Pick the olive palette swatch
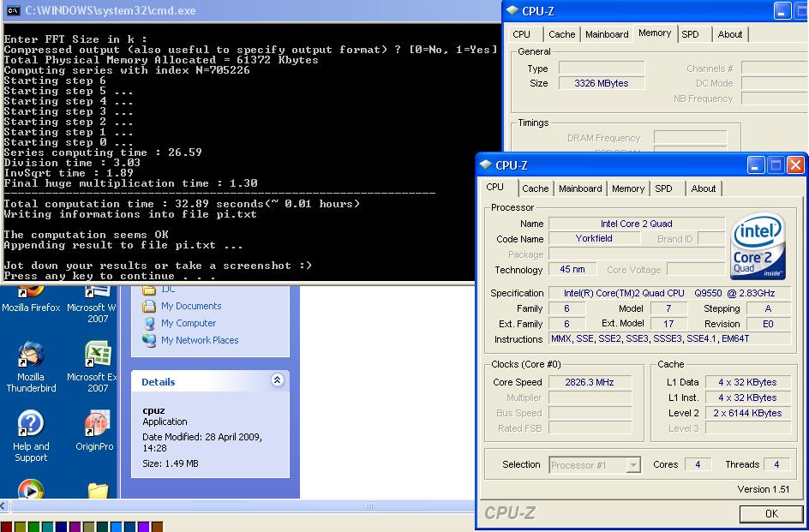 [x=20, y=527]
